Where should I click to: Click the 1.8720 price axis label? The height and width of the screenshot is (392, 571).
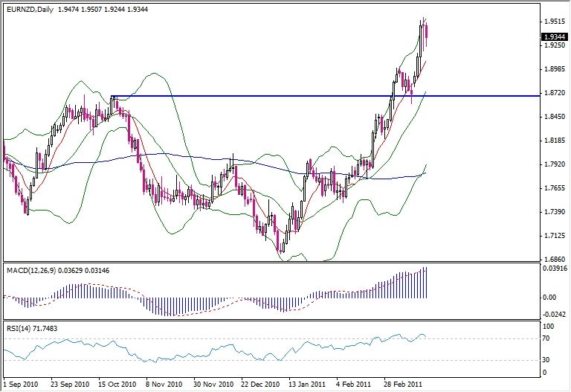pyautogui.click(x=555, y=93)
